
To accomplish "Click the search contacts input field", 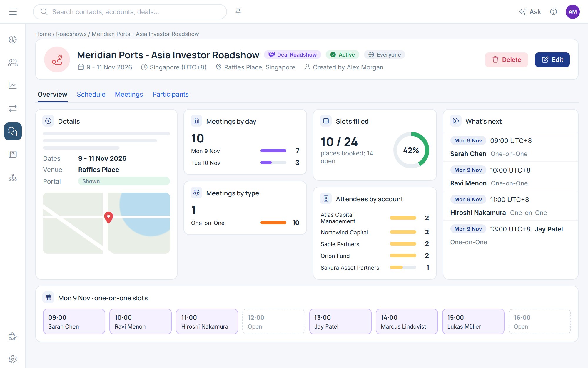I will pos(130,12).
